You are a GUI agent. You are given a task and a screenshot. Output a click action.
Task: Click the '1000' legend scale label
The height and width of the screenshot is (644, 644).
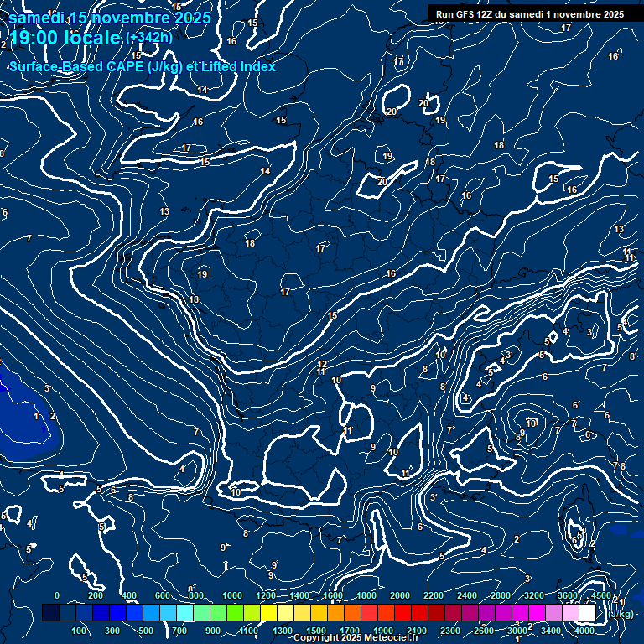pyautogui.click(x=232, y=595)
